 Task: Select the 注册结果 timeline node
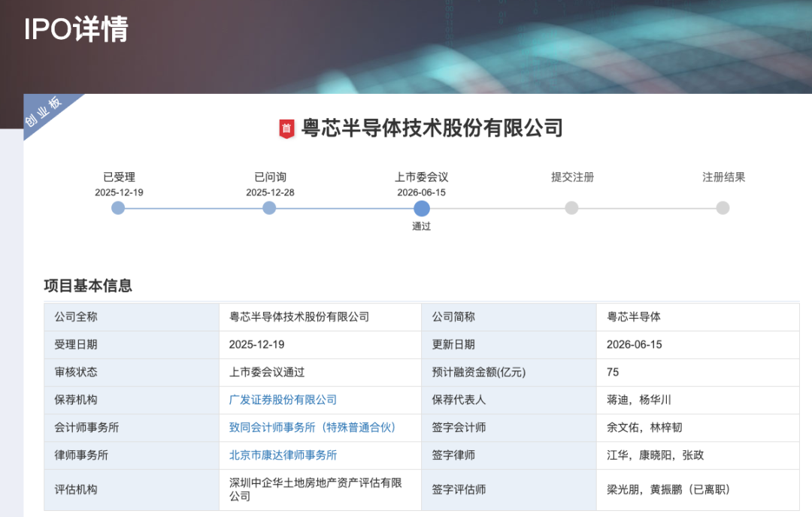(x=723, y=208)
